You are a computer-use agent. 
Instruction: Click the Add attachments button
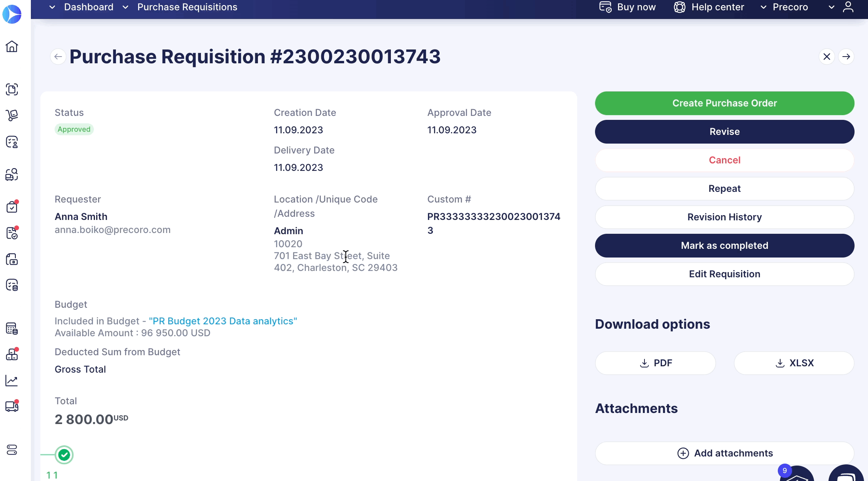725,453
